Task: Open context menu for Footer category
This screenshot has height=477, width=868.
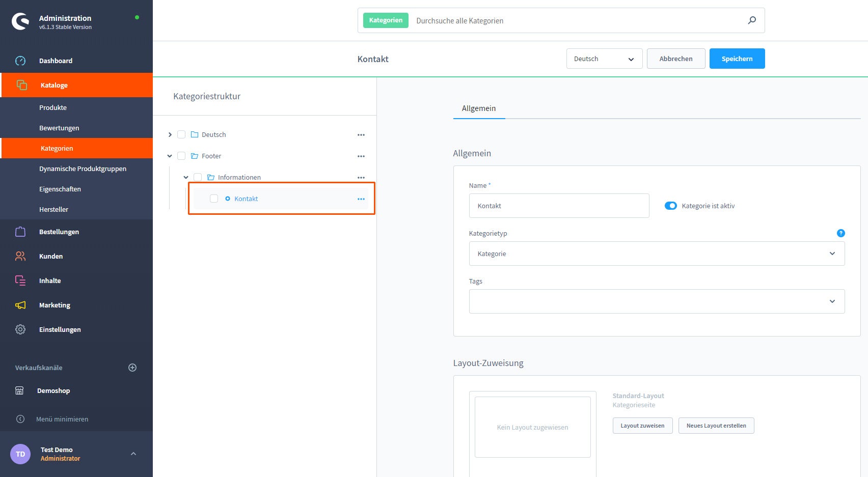Action: coord(361,156)
